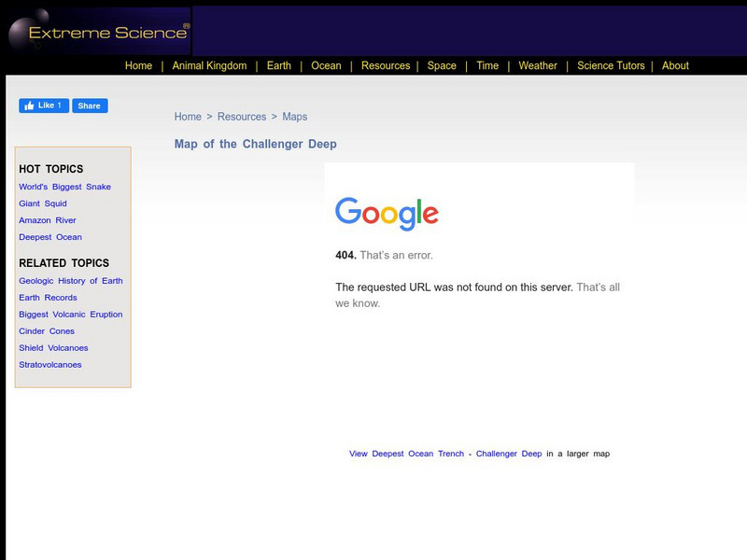This screenshot has height=560, width=747.
Task: Open the Stratovolcanoes link
Action: pos(50,365)
